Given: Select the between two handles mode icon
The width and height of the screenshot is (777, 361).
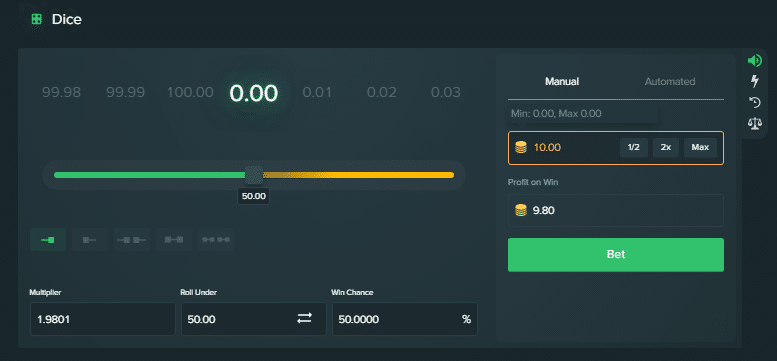Looking at the screenshot, I should (x=174, y=240).
